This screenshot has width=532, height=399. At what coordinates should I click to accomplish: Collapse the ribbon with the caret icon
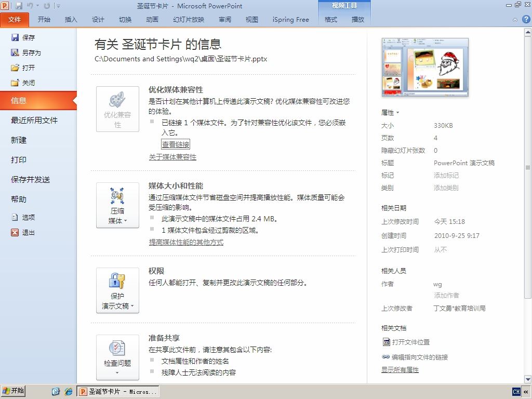coord(515,20)
